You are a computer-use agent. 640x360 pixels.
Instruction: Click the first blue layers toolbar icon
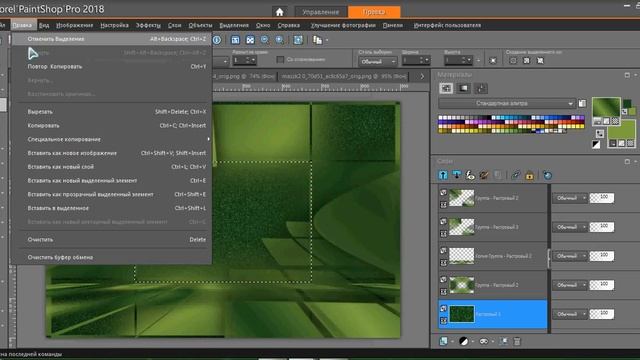(x=443, y=175)
